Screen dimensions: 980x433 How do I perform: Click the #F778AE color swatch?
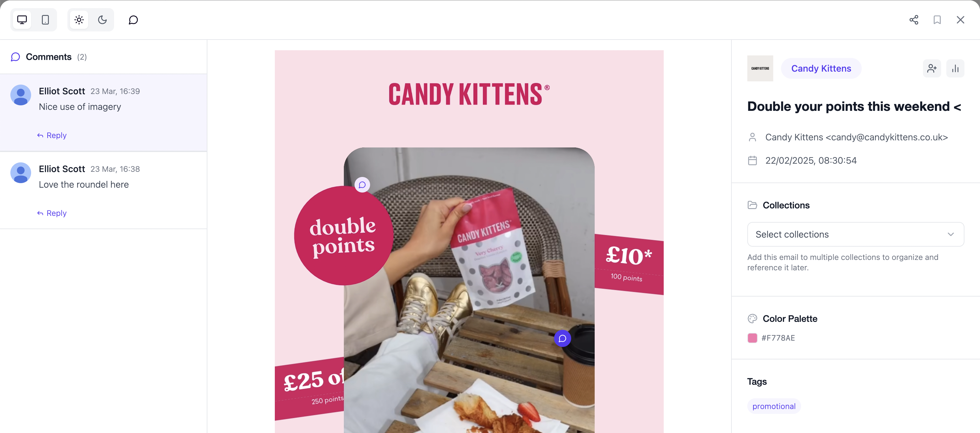(752, 338)
